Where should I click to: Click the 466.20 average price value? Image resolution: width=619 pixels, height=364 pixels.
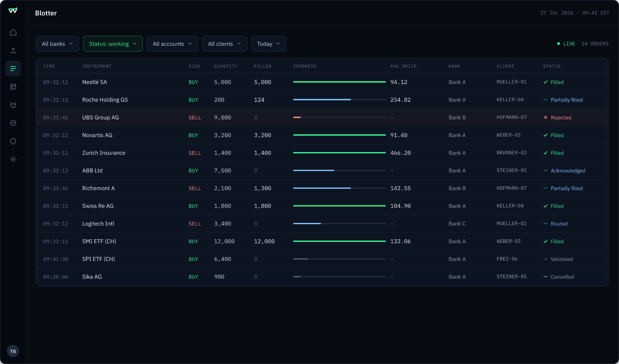[x=400, y=153]
